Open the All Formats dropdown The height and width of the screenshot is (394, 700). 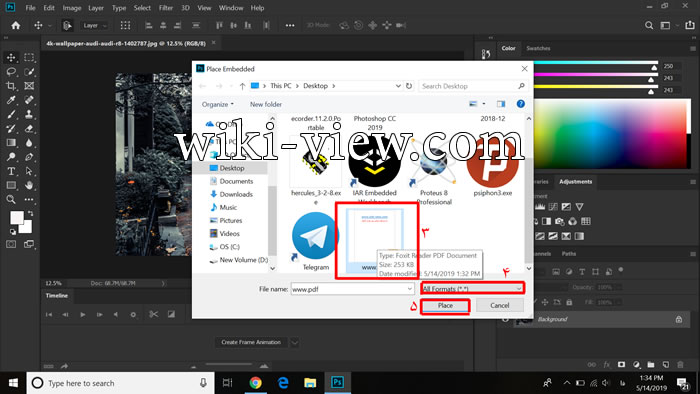[472, 289]
